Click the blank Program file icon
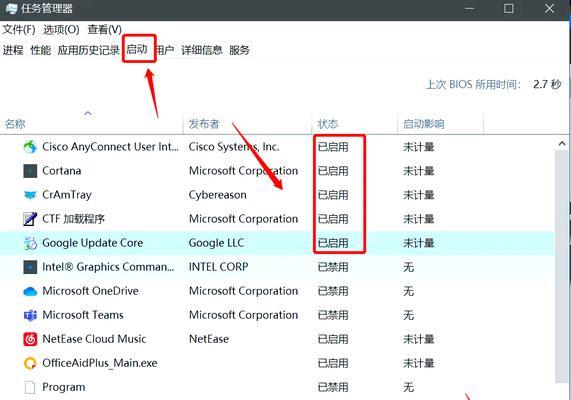Image resolution: width=571 pixels, height=400 pixels. click(30, 387)
